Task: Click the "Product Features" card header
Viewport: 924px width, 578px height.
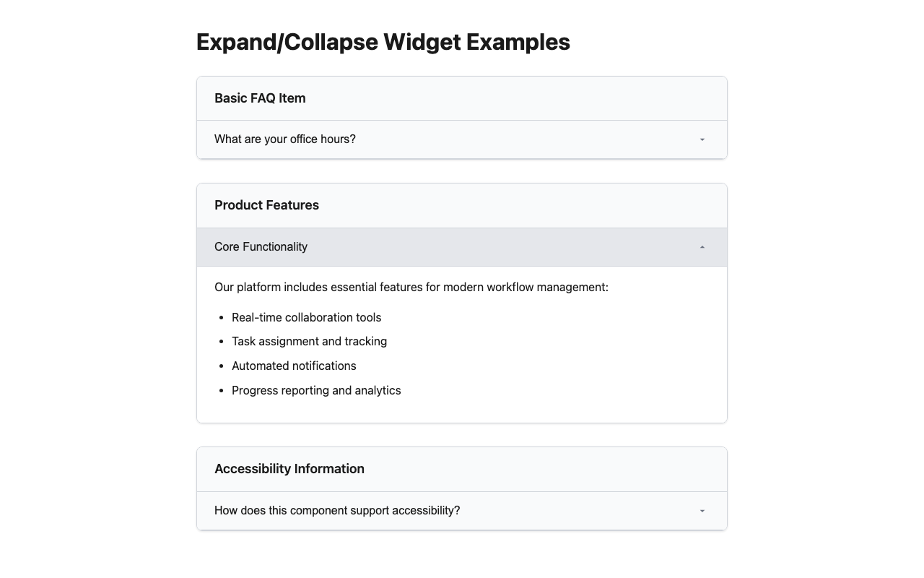Action: tap(266, 205)
